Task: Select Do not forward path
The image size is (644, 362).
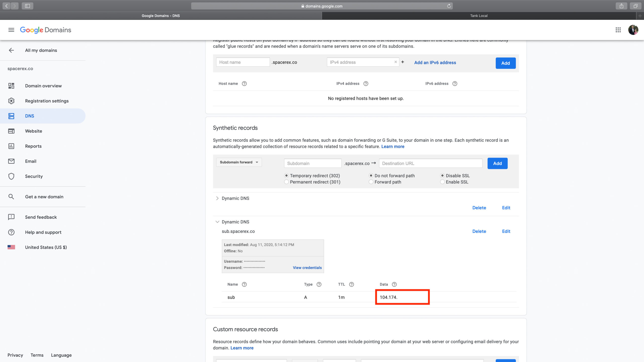Action: pyautogui.click(x=371, y=175)
